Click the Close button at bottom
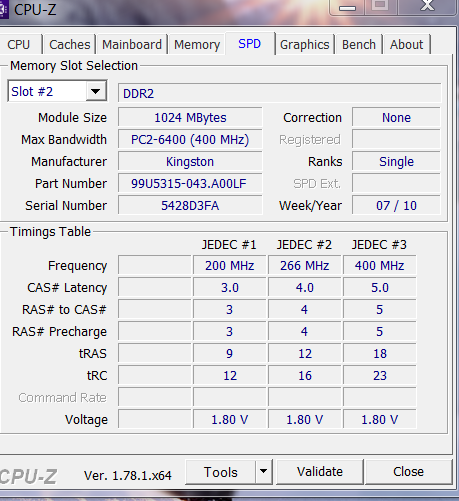The width and height of the screenshot is (459, 501). tap(408, 472)
